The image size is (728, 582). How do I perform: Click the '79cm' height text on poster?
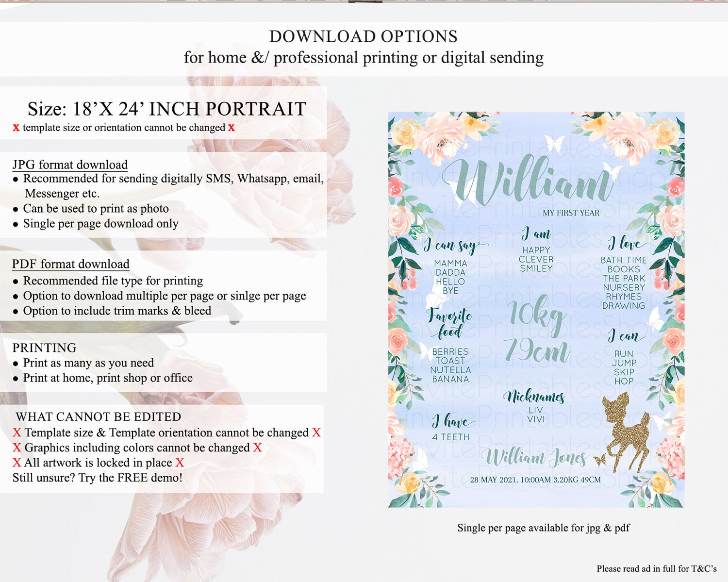pyautogui.click(x=536, y=350)
